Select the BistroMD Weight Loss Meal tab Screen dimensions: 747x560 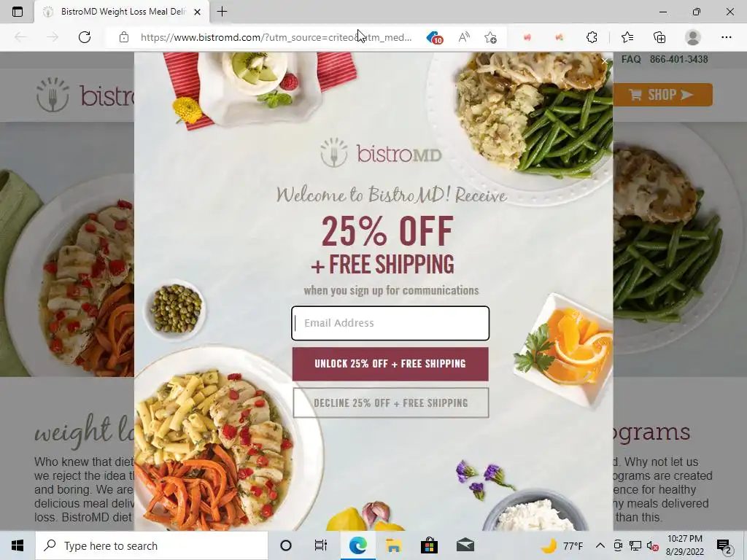pyautogui.click(x=122, y=12)
